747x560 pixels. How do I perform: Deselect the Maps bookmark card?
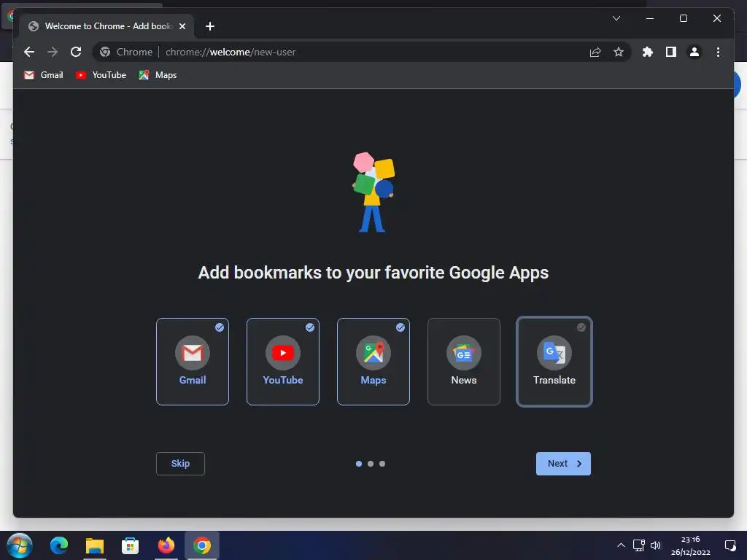pyautogui.click(x=373, y=362)
